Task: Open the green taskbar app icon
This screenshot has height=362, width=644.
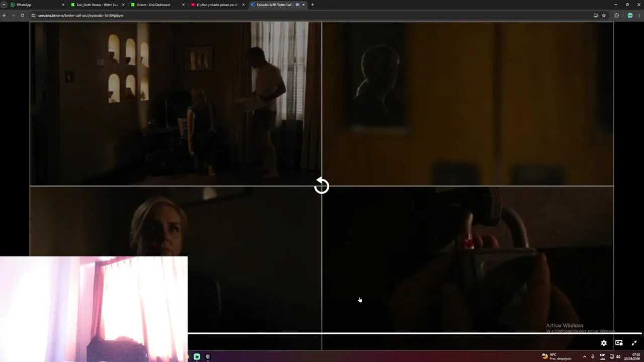Action: tap(197, 356)
